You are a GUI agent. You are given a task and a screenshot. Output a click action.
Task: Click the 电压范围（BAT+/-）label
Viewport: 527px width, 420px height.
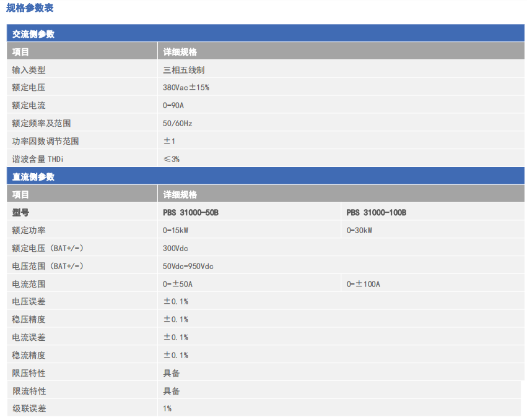pos(48,266)
